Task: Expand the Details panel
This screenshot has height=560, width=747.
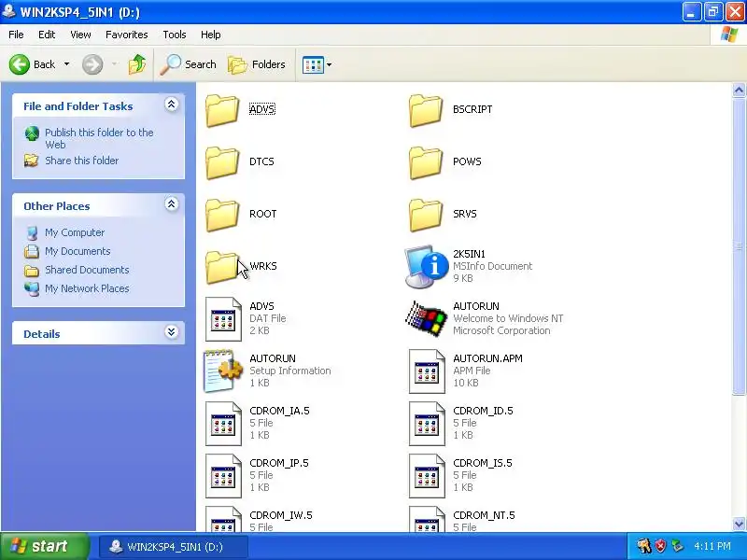Action: [x=172, y=332]
